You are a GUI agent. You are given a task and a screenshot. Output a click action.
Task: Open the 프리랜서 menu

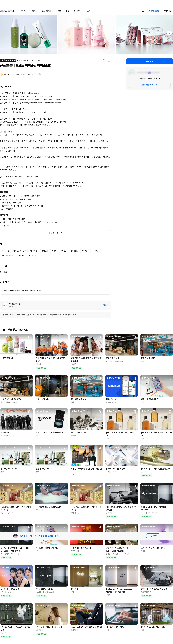(x=77, y=11)
